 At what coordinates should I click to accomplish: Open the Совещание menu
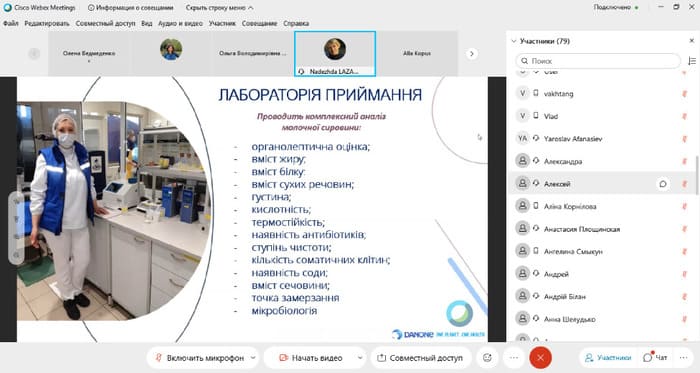tap(259, 23)
